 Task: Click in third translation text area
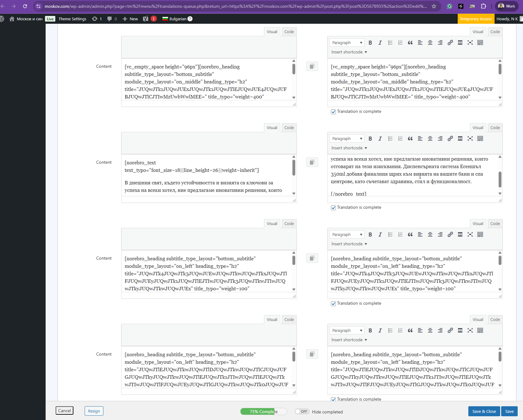(412, 271)
